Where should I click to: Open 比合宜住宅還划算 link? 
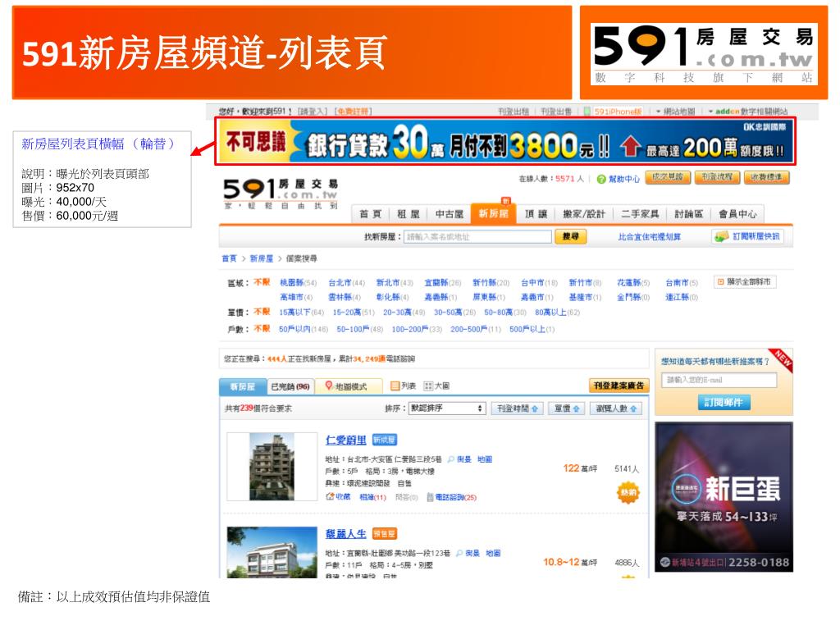pos(650,237)
